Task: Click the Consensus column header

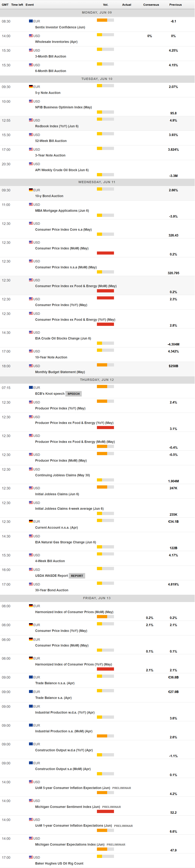Action: coord(151,5)
